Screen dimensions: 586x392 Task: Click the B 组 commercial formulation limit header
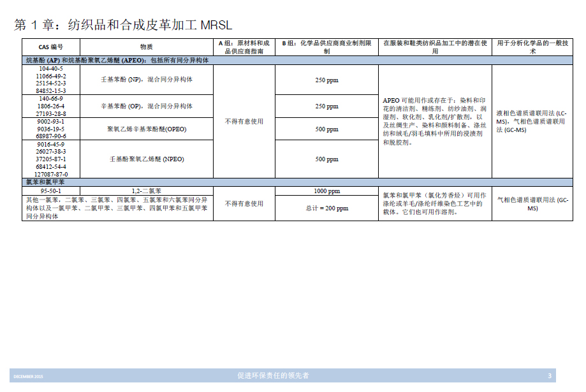coord(326,47)
